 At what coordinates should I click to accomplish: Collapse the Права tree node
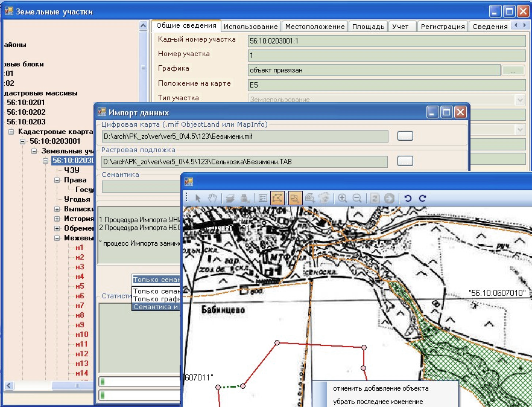pos(57,180)
